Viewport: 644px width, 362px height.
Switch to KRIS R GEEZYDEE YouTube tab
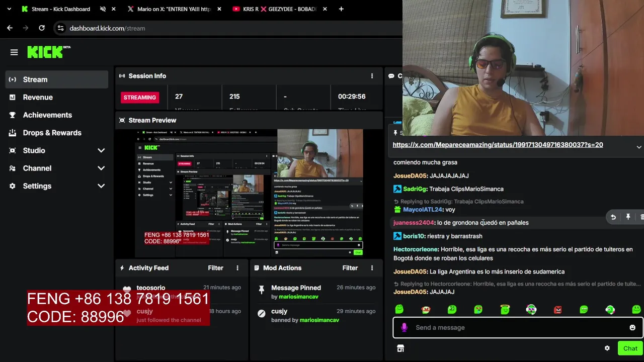pyautogui.click(x=279, y=9)
